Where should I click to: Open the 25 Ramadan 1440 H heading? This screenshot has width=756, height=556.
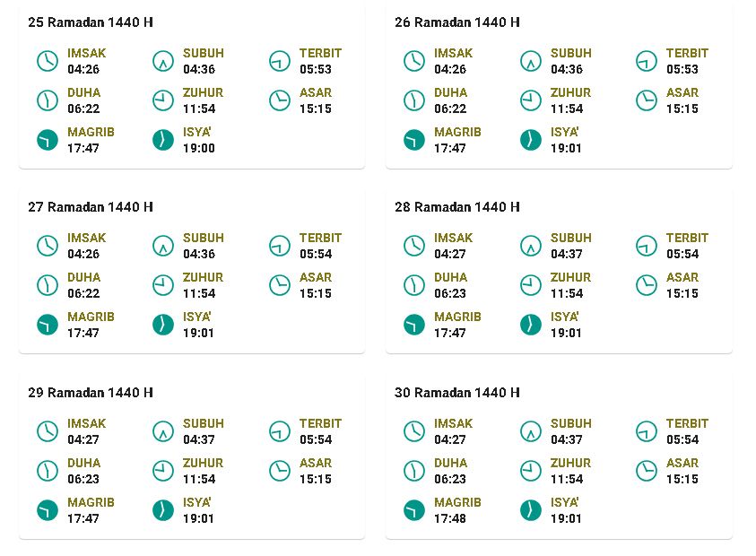coord(91,22)
